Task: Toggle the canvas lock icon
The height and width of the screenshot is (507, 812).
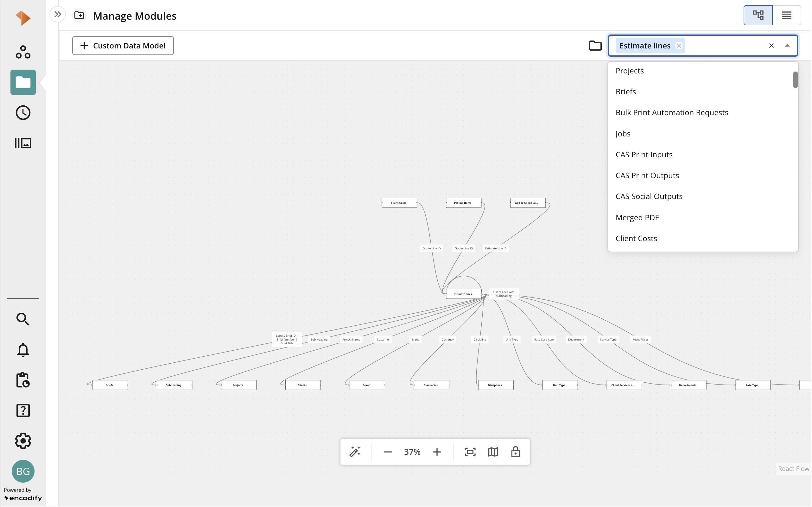Action: pyautogui.click(x=515, y=452)
